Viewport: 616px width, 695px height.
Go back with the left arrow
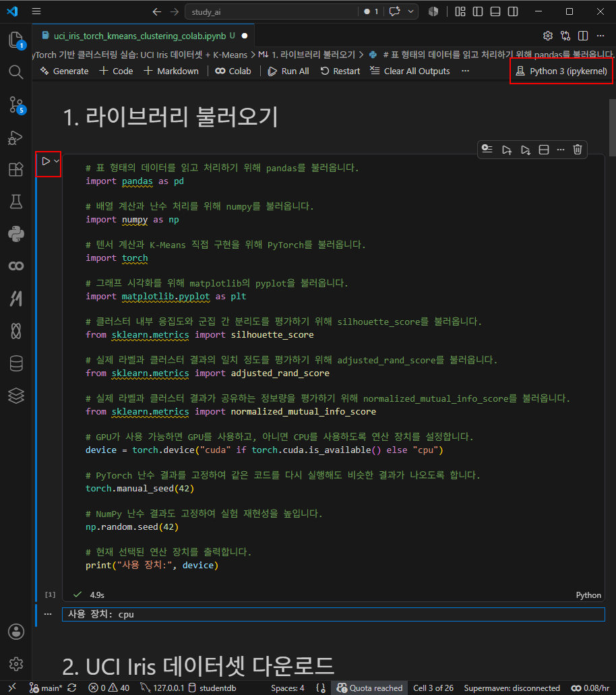click(157, 12)
